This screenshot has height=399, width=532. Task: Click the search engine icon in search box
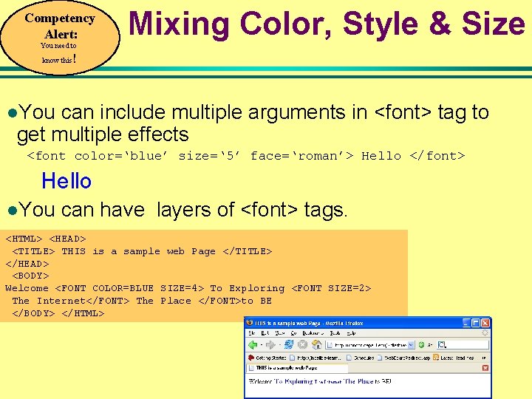point(442,345)
